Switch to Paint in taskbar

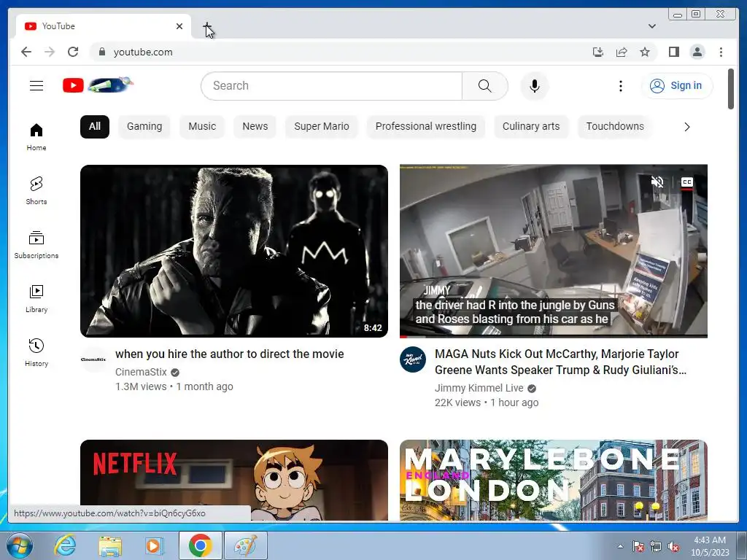point(245,545)
